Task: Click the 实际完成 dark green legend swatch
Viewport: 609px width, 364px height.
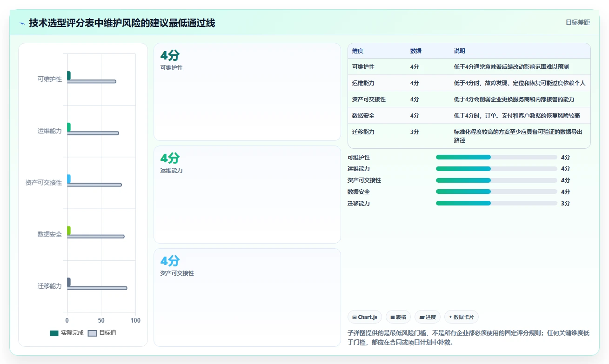Action: (x=54, y=333)
